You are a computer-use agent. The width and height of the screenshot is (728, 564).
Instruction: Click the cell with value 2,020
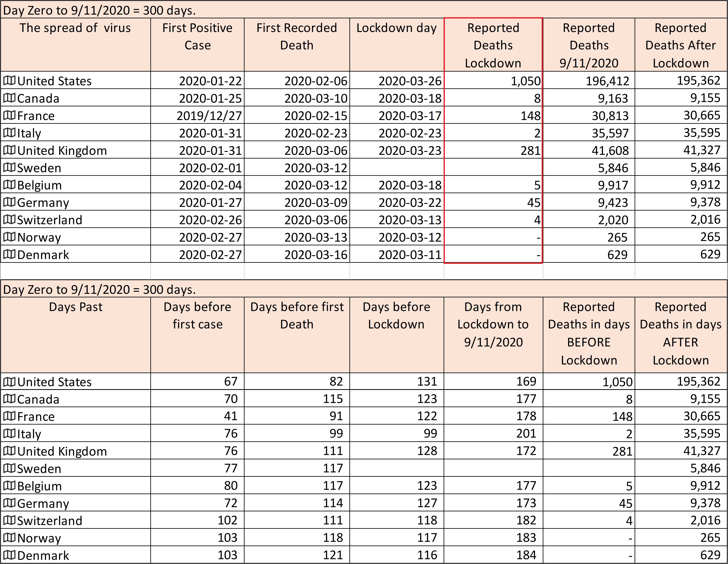(x=589, y=219)
